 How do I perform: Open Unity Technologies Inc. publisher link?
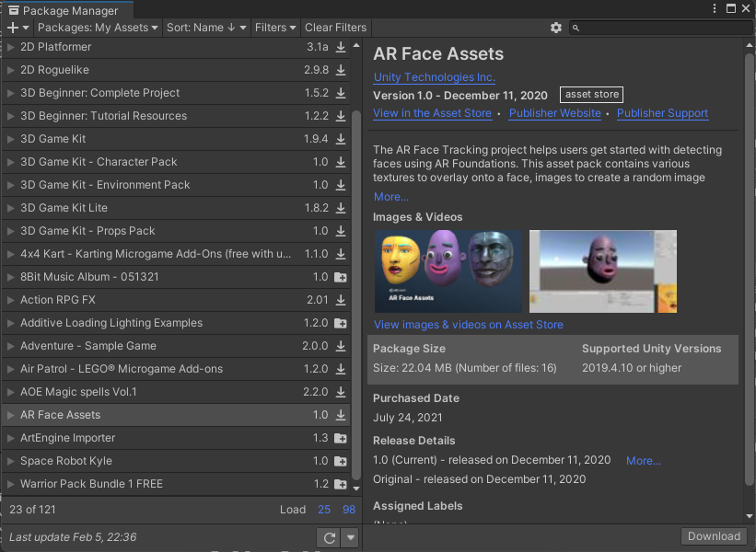(434, 77)
